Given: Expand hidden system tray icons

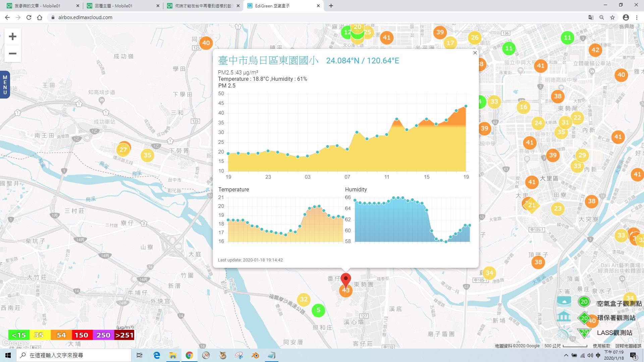Looking at the screenshot, I should click(566, 355).
